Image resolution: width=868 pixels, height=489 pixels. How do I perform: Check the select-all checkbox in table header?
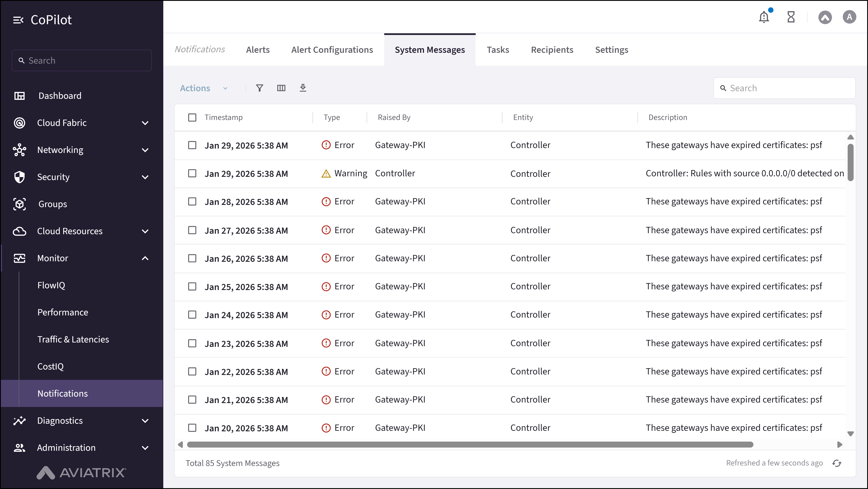pos(192,117)
